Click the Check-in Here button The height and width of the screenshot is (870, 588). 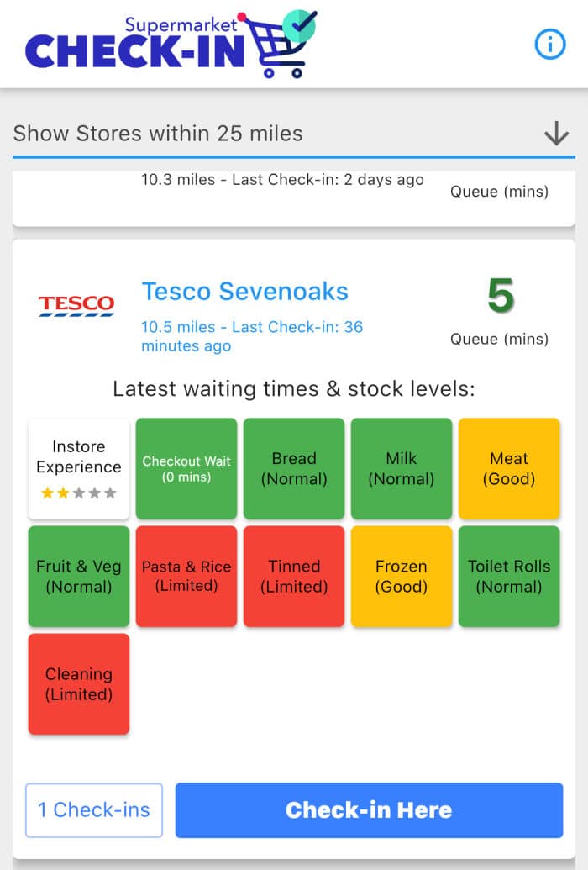tap(369, 810)
